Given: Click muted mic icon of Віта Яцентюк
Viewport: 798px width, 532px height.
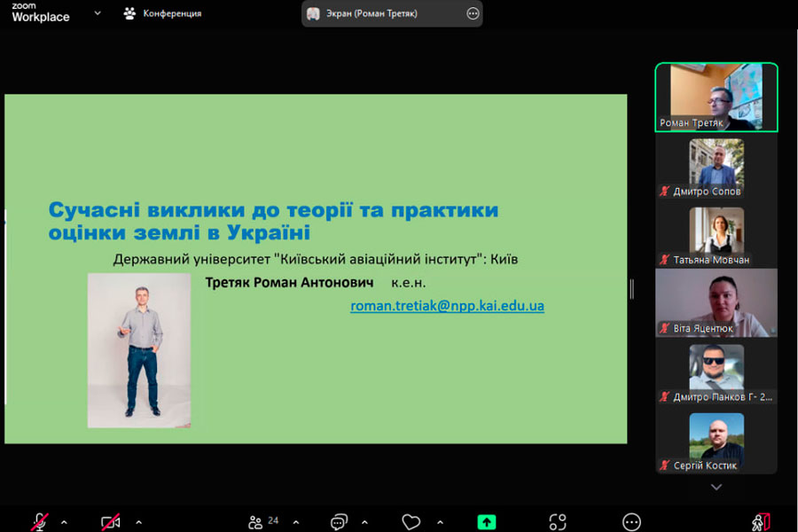Looking at the screenshot, I should [x=664, y=328].
